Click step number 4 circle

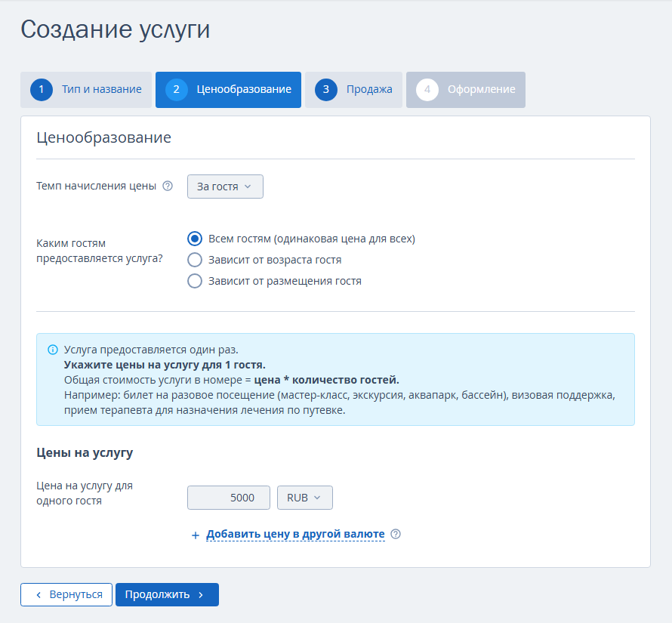pos(427,90)
